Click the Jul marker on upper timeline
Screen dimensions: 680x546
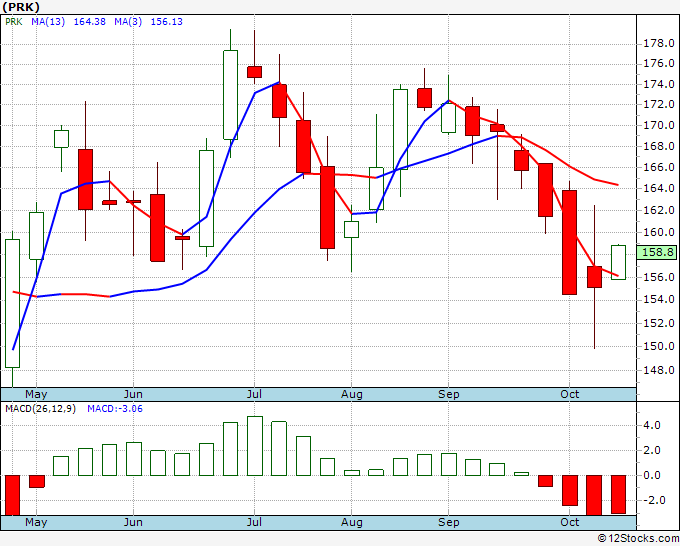pyautogui.click(x=254, y=394)
